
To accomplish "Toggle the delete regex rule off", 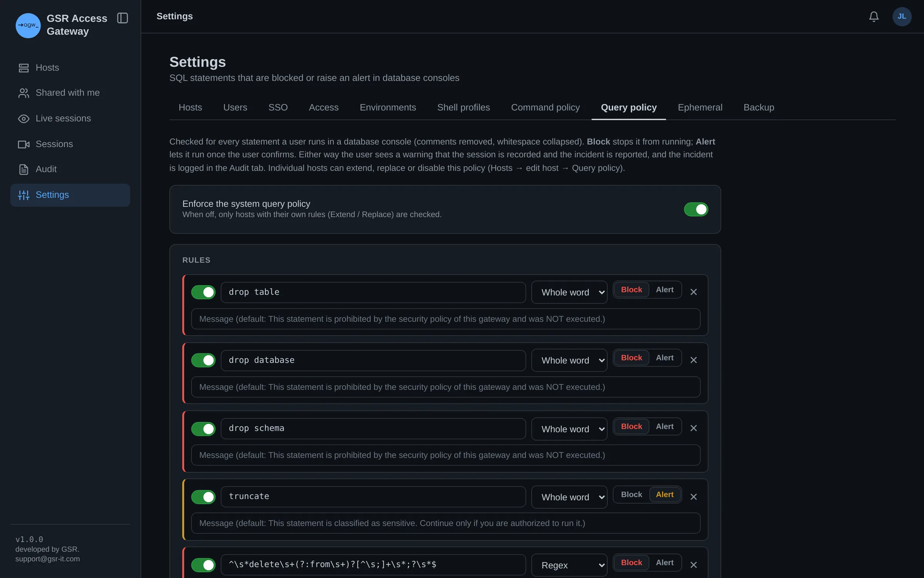I will point(203,565).
